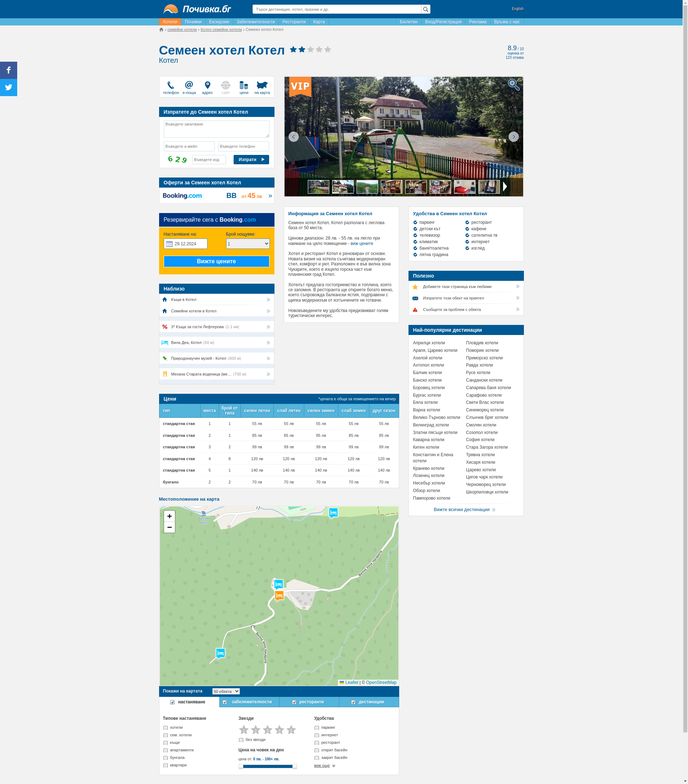Go to next photo arrow
The width and height of the screenshot is (688, 784).
pyautogui.click(x=513, y=137)
